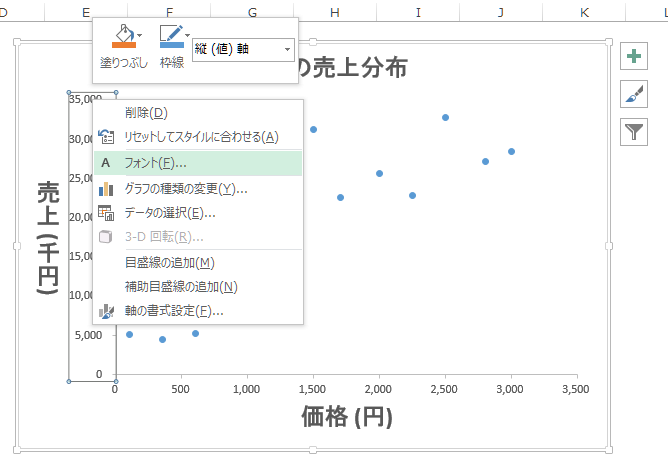Click the horizontal axis label 1,000
Viewport: 668px width, 462px height.
click(247, 389)
